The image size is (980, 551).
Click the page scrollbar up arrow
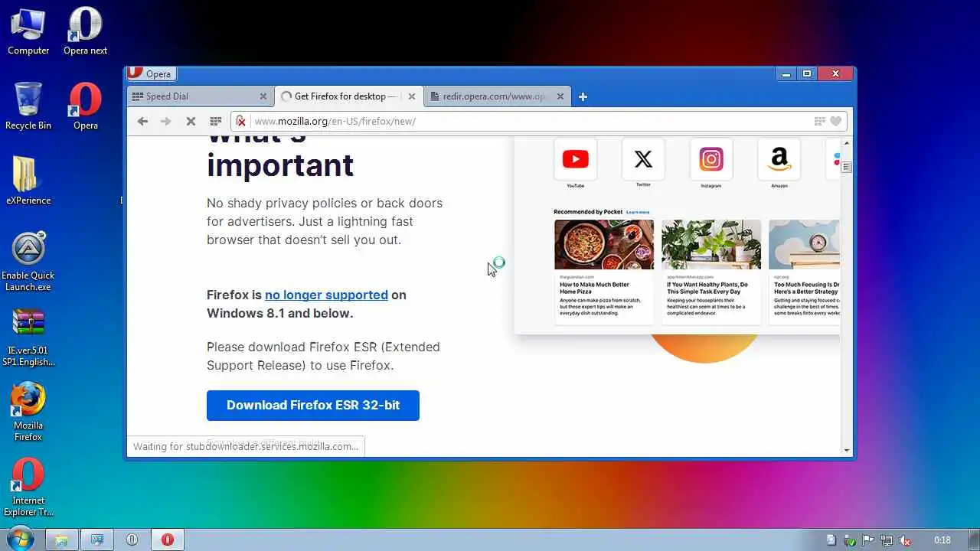846,143
